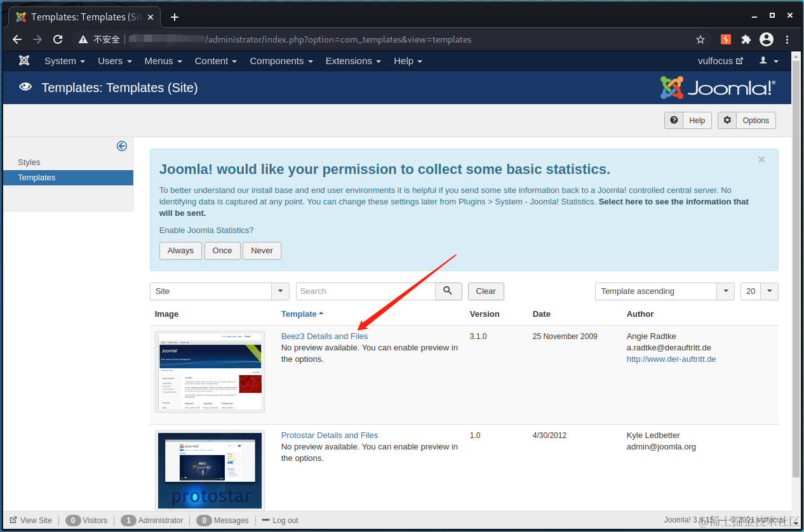Click 'Enable Joomla Statistics?' text
Viewport: 804px width, 532px height.
pos(206,230)
